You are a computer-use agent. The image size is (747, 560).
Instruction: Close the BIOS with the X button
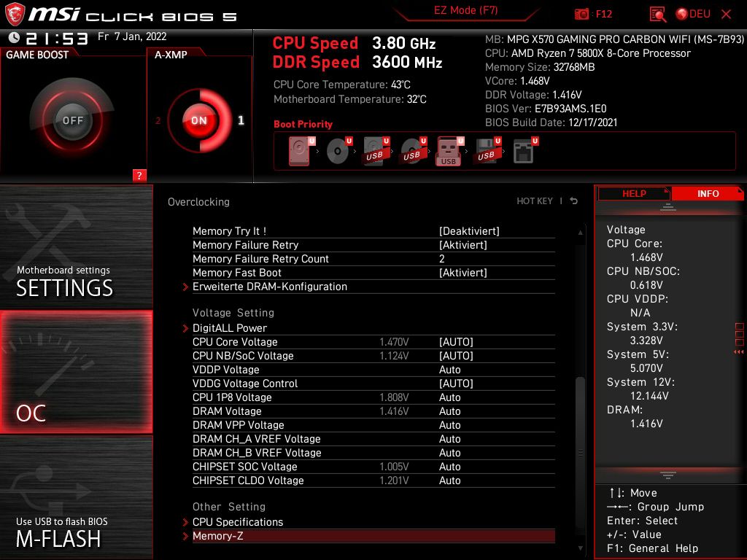[726, 15]
